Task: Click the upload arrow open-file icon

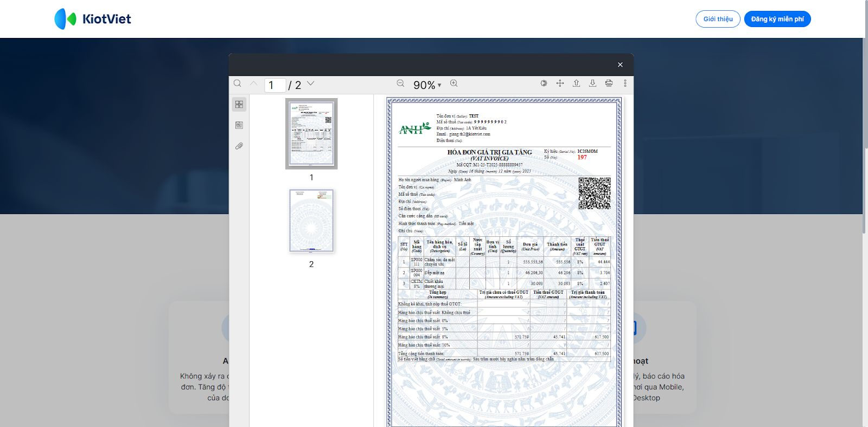Action: pos(576,83)
